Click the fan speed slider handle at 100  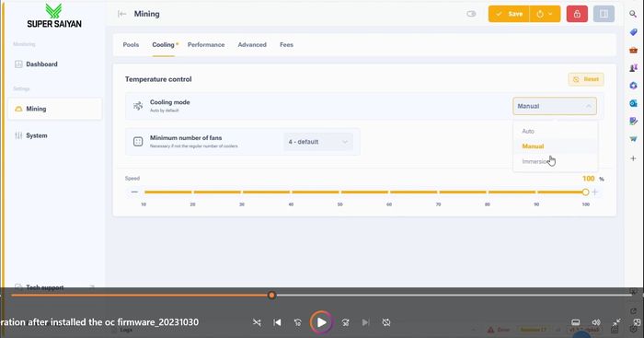(585, 192)
